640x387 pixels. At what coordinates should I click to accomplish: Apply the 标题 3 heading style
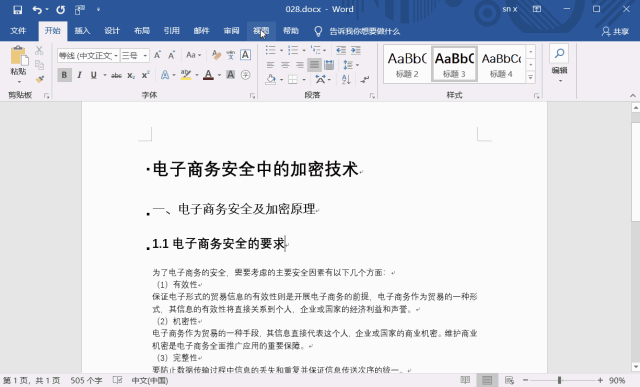454,64
